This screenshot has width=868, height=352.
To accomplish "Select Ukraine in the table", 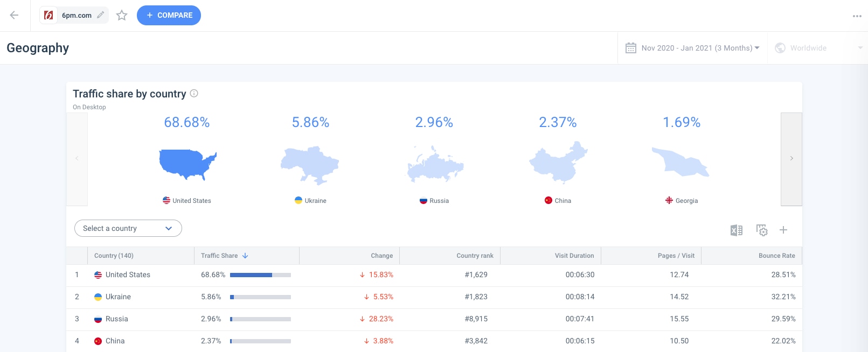I will coord(118,297).
